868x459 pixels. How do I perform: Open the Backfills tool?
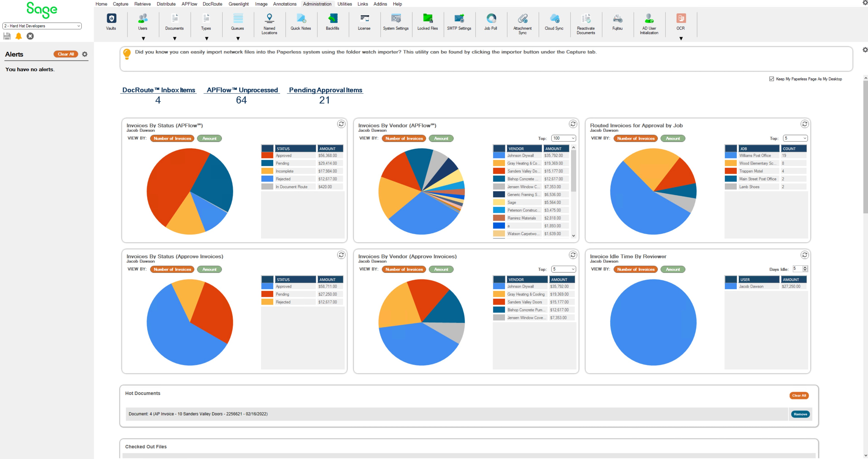click(x=332, y=22)
